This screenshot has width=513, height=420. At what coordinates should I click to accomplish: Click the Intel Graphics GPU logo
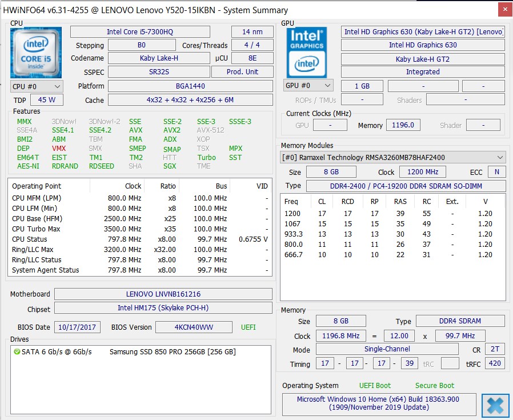tap(307, 53)
